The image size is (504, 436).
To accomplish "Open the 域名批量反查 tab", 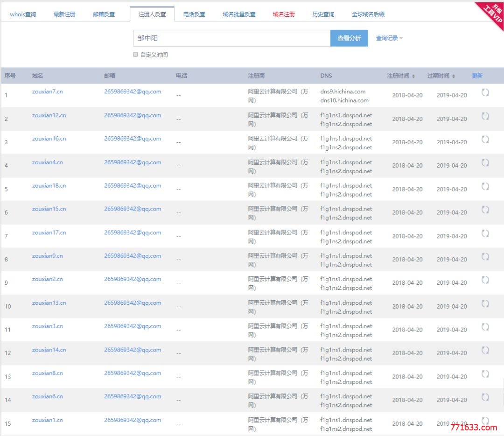I will coord(239,14).
